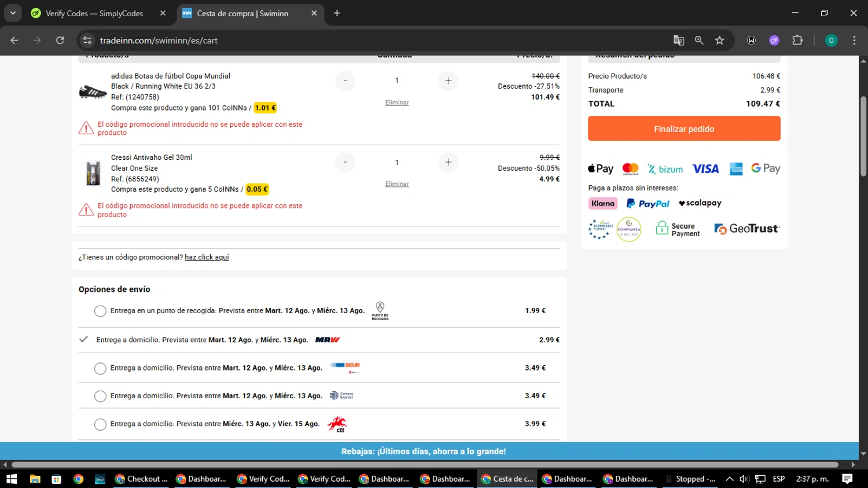Viewport: 868px width, 488px height.
Task: Click the Cressi Antivaho Gel 30ml title
Action: coord(152,157)
